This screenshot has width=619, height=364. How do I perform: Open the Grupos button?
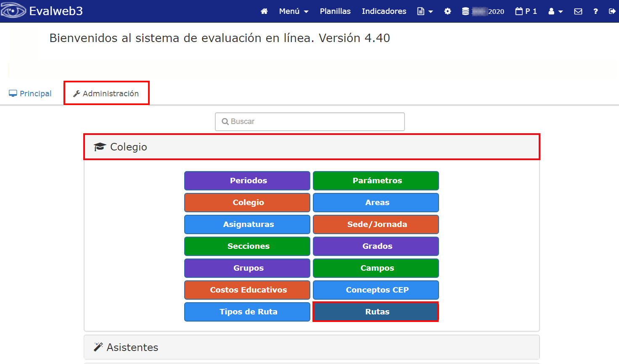click(x=247, y=268)
